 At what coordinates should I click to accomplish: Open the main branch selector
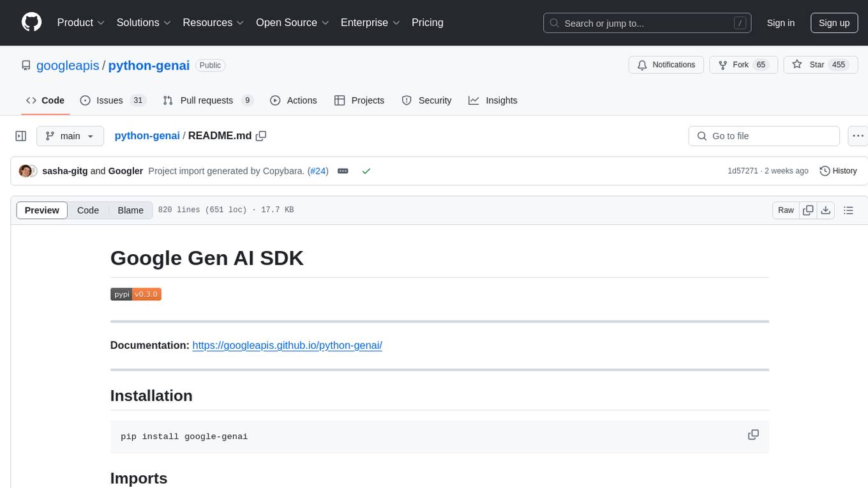(70, 136)
